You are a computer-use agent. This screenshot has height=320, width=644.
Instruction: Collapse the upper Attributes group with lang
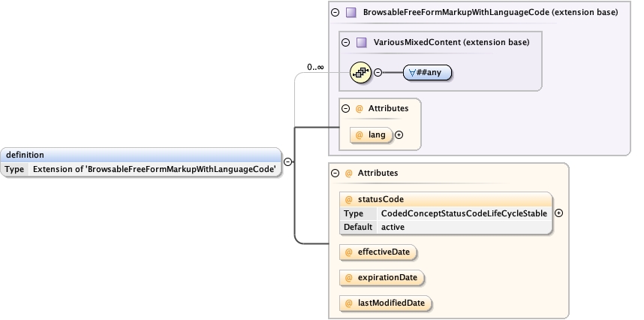(x=345, y=108)
